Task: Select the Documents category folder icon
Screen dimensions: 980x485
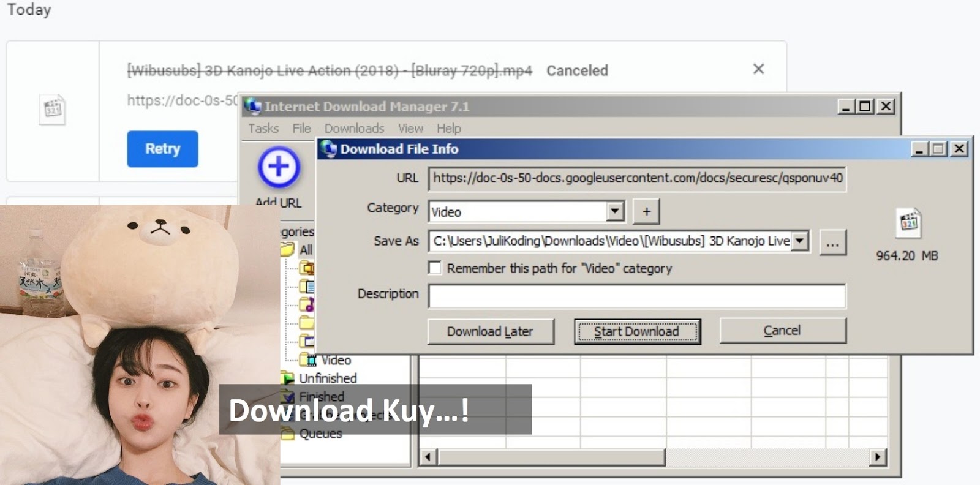Action: (x=307, y=286)
